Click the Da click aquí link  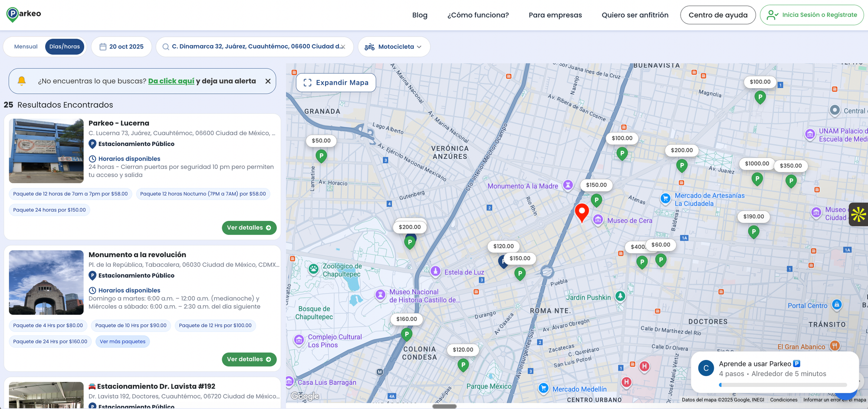171,81
